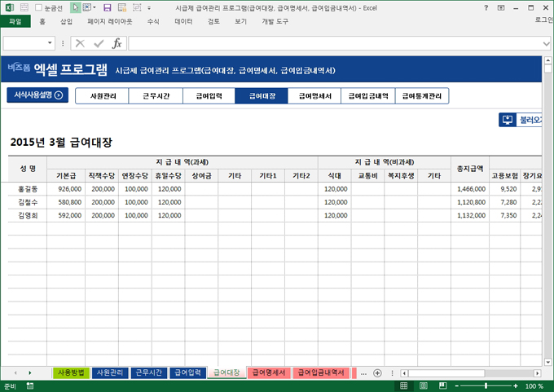Add a new sheet with plus icon
The image size is (554, 392).
pyautogui.click(x=377, y=372)
